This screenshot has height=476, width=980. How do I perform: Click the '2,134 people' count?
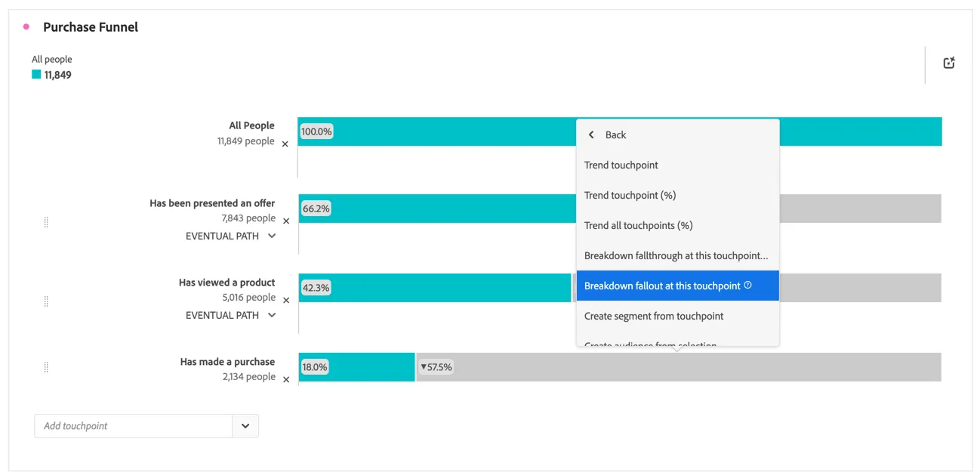coord(248,377)
